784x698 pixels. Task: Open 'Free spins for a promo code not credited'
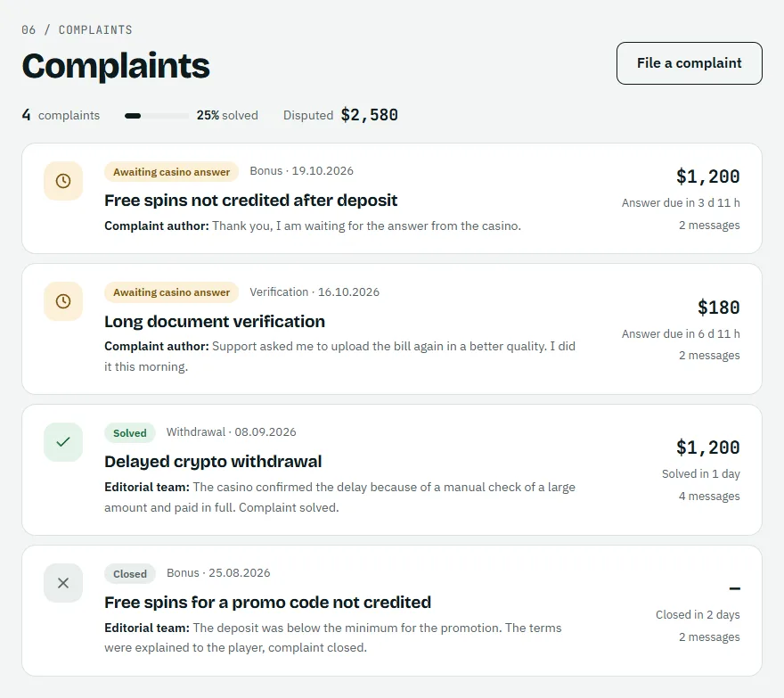pos(267,602)
